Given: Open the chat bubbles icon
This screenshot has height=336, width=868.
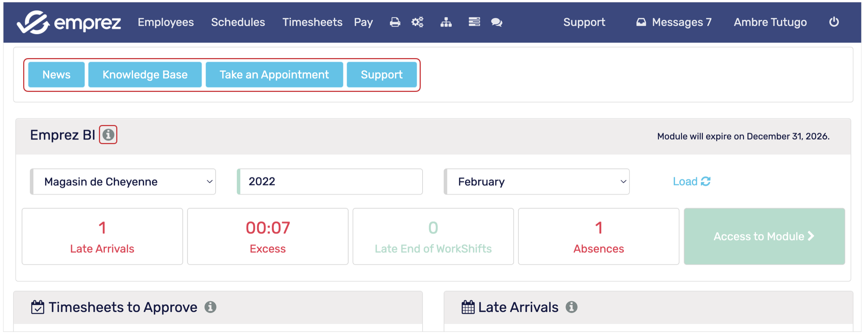Looking at the screenshot, I should point(497,22).
